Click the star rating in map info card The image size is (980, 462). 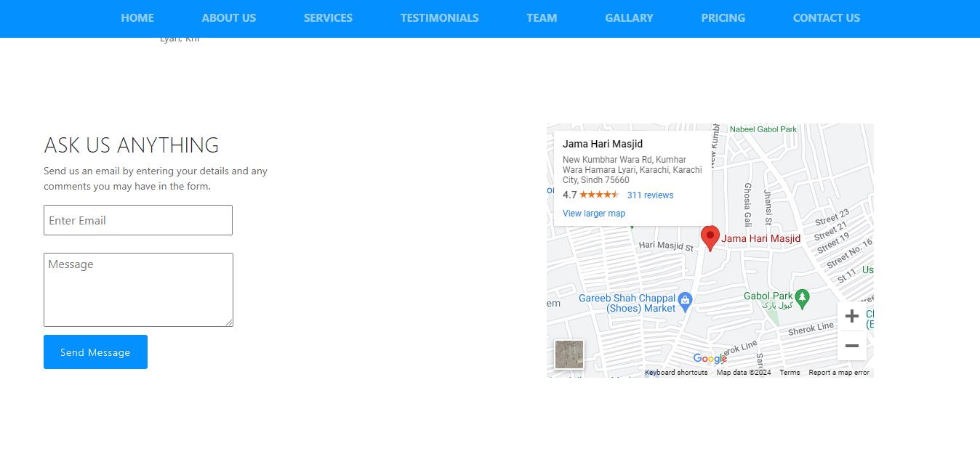(x=599, y=195)
